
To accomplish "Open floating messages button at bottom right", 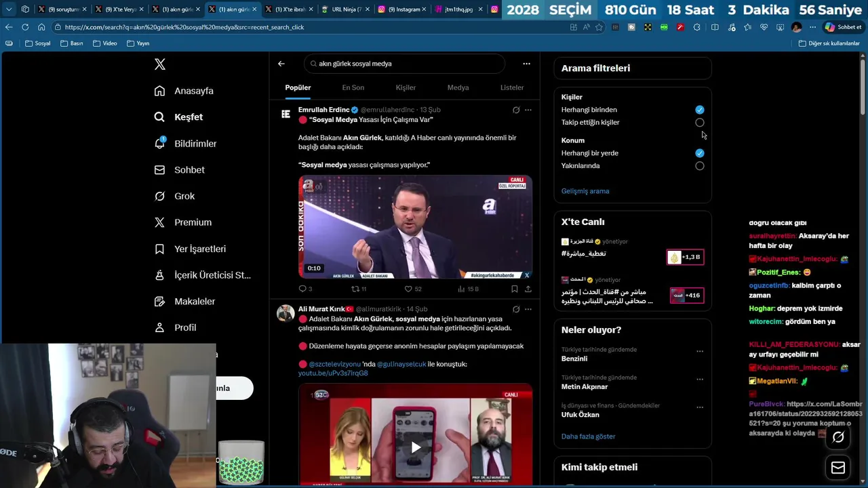I will 838,468.
